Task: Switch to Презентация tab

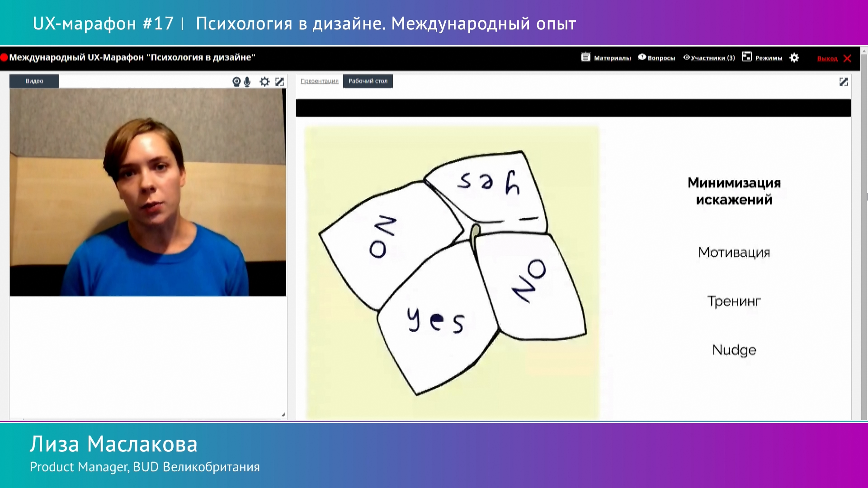Action: tap(319, 81)
